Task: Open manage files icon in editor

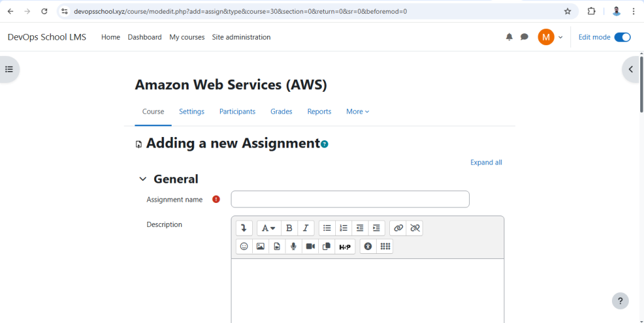Action: (x=326, y=246)
